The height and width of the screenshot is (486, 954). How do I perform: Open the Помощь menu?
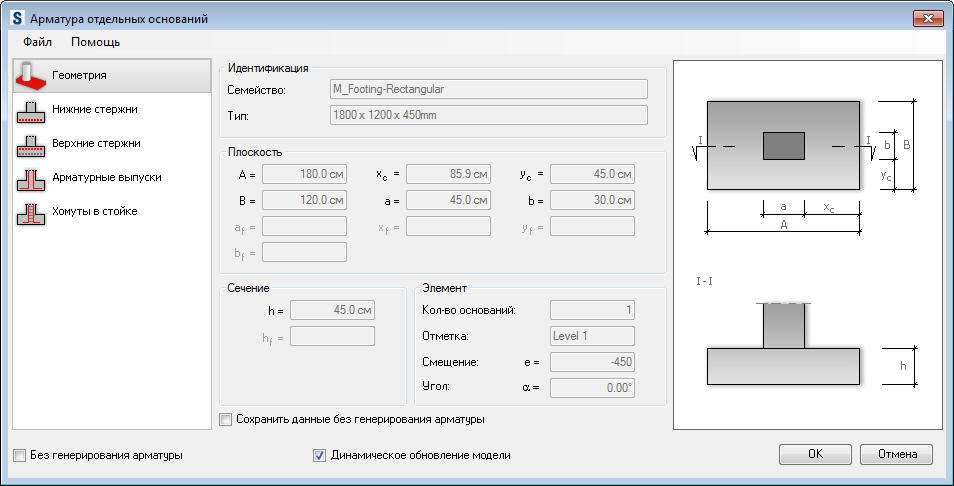tap(96, 42)
